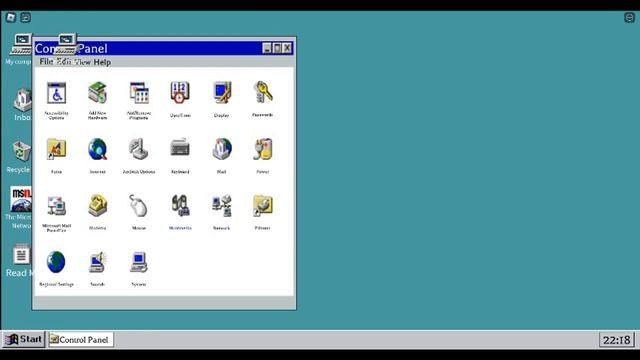Open the Modems telephone icon

(98, 205)
